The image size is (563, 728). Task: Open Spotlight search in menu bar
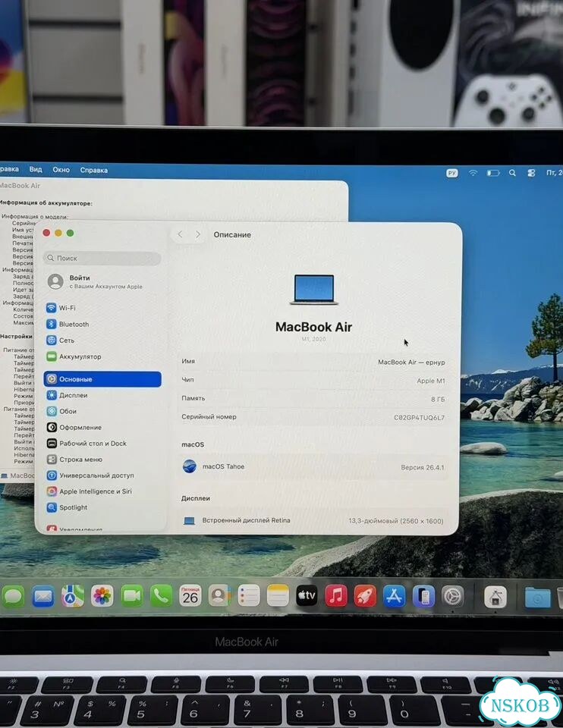(512, 173)
